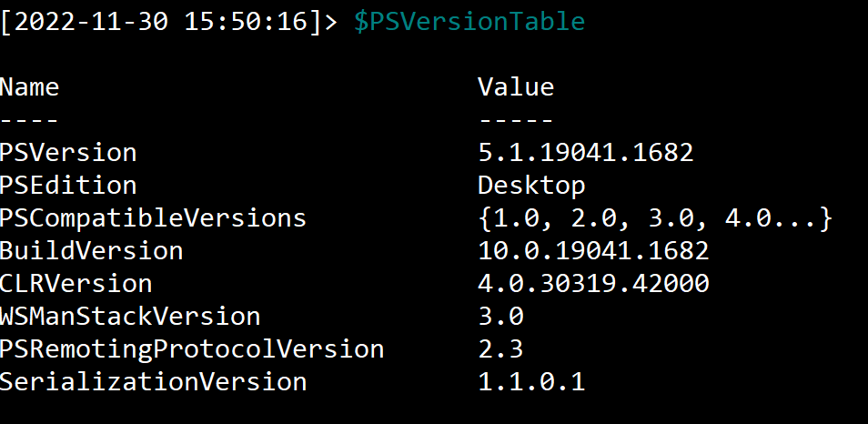This screenshot has height=424, width=868.
Task: Click BuildVersion value 10.0.19041.1682
Action: click(x=593, y=251)
